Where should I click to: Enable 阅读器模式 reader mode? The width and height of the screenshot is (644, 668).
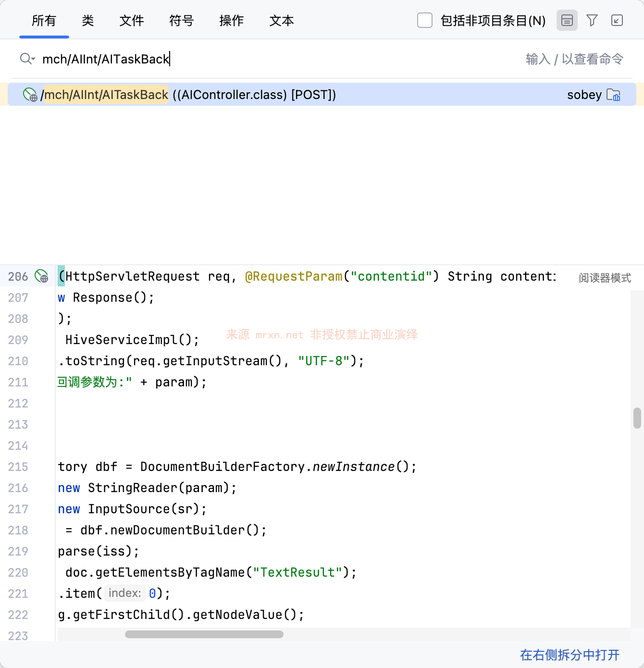coord(605,278)
